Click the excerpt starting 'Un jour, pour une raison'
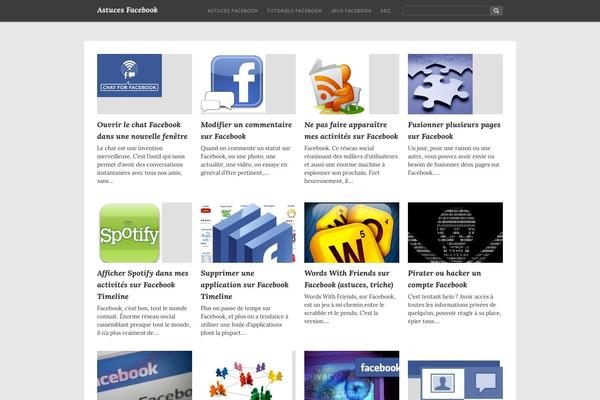 pyautogui.click(x=453, y=160)
